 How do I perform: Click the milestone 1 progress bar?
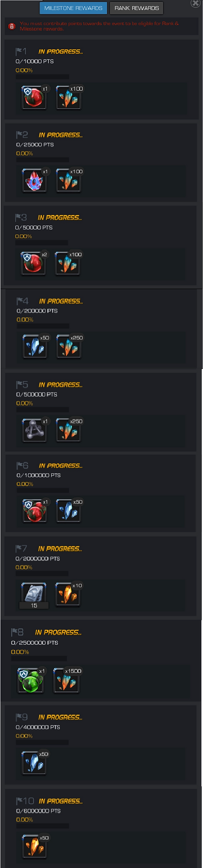tap(42, 77)
